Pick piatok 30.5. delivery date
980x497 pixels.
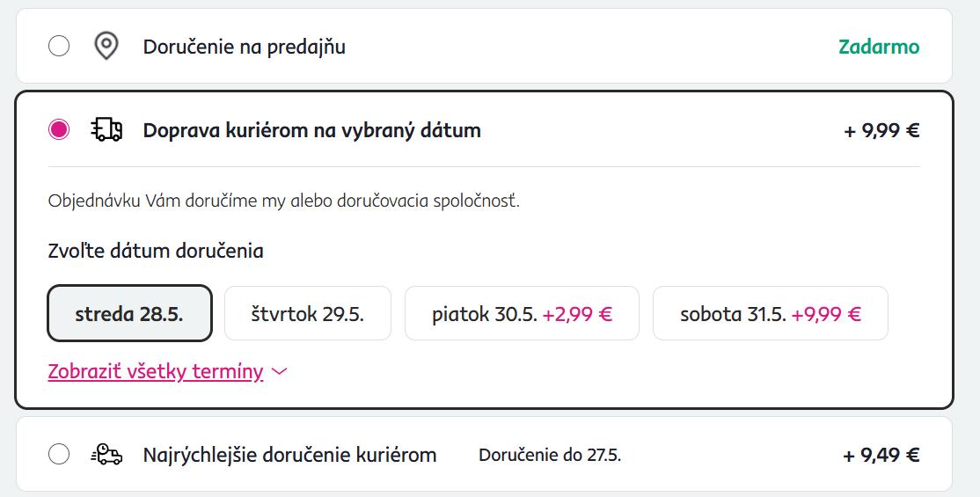point(485,313)
